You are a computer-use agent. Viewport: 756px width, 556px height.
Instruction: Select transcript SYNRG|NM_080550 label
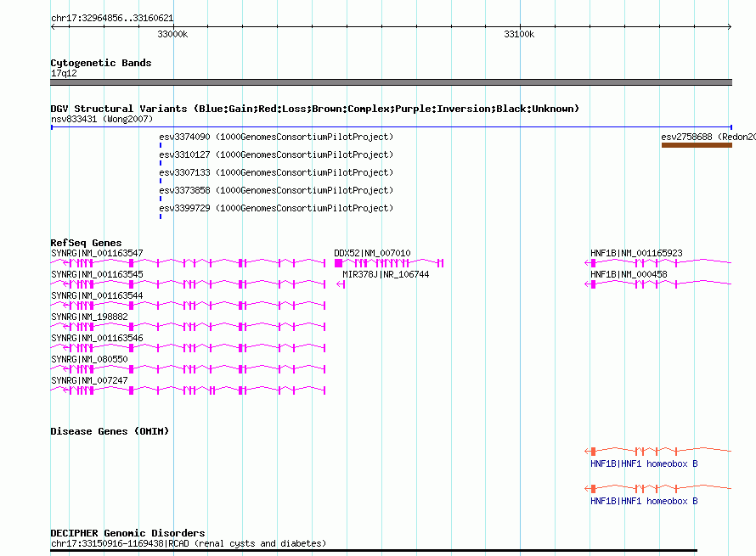click(x=89, y=359)
